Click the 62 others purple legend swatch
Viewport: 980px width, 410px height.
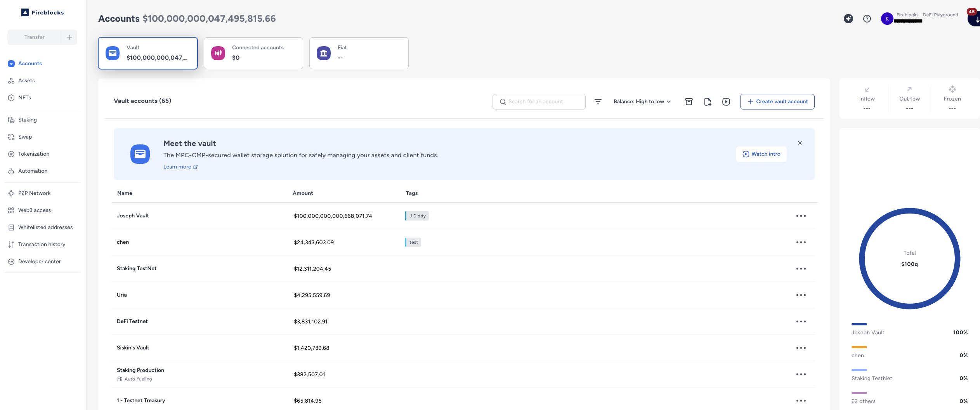pos(859,393)
